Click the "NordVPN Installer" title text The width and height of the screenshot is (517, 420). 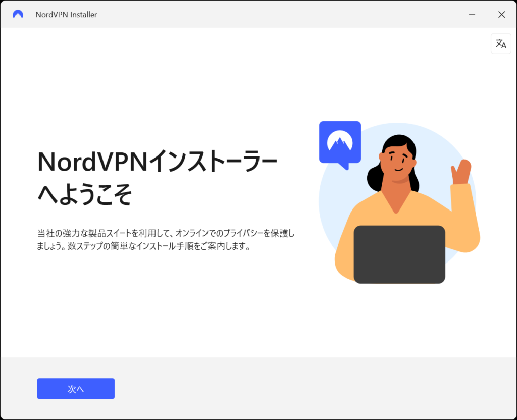66,15
